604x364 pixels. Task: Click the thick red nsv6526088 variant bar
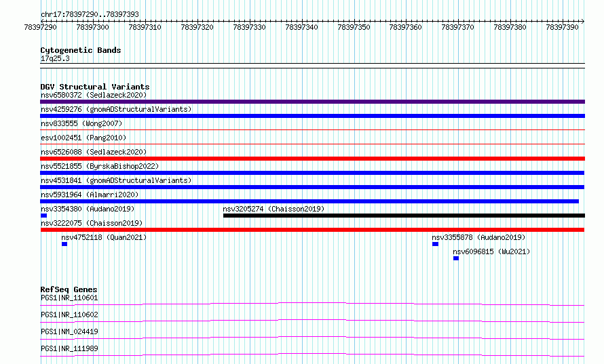[312, 159]
